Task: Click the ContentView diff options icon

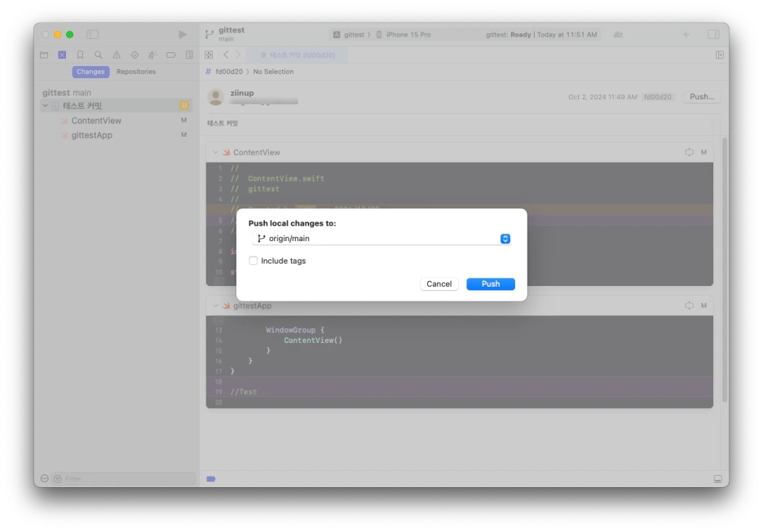Action: tap(689, 152)
